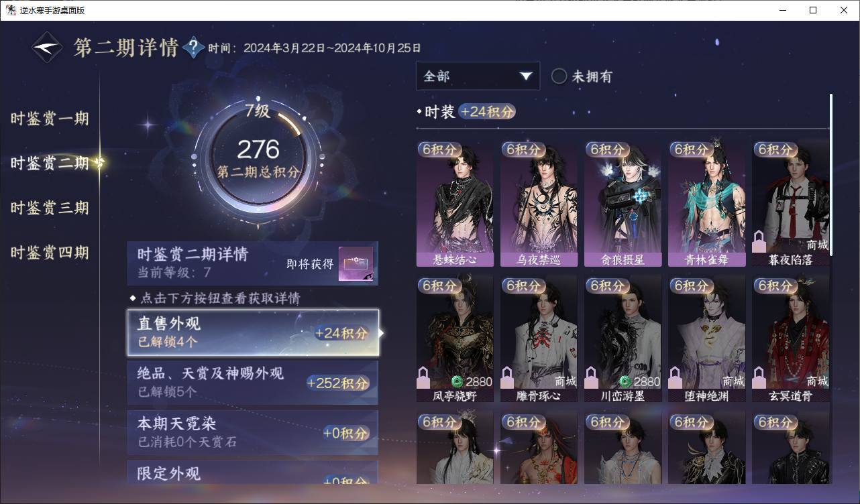Click jade currency icon on 凤亭骁野
Image resolution: width=860 pixels, height=504 pixels.
tap(458, 381)
